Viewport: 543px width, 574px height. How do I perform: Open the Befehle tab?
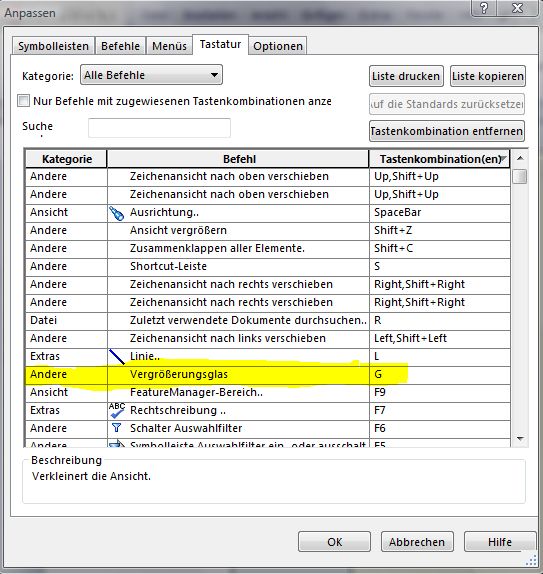(x=120, y=46)
